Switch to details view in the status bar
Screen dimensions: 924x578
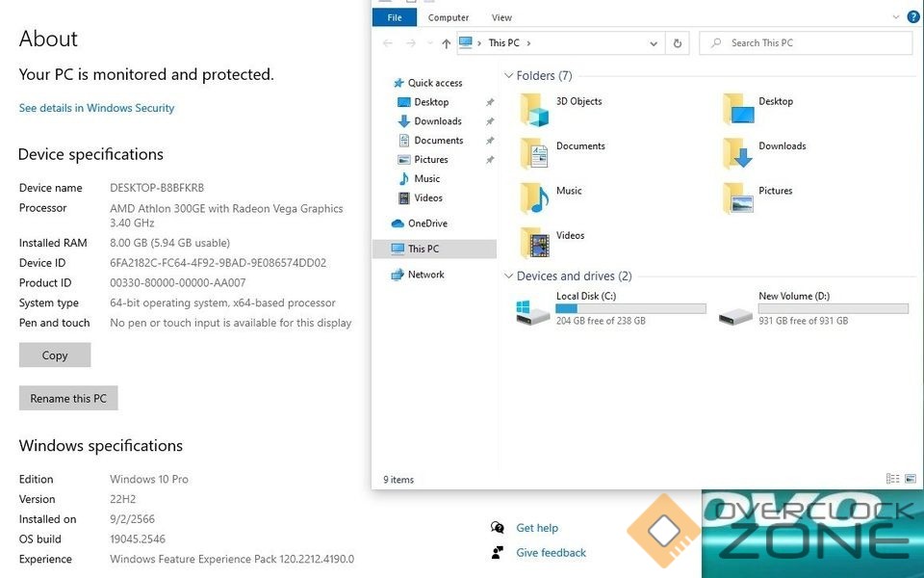(x=893, y=479)
